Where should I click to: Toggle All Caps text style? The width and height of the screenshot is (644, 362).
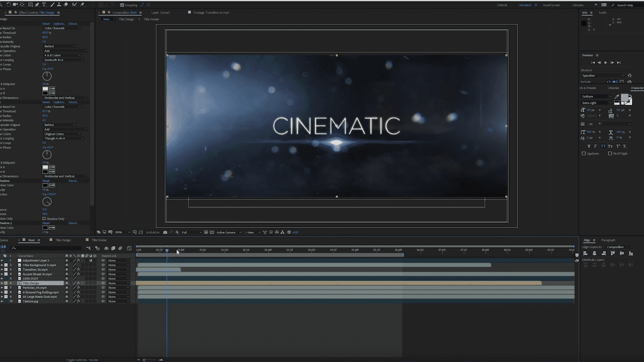603,146
